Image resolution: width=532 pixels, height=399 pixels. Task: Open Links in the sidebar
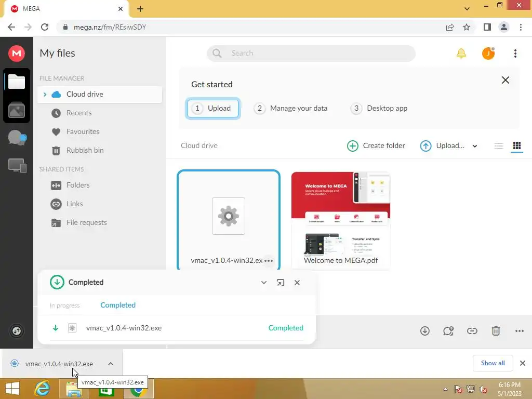coord(67,204)
